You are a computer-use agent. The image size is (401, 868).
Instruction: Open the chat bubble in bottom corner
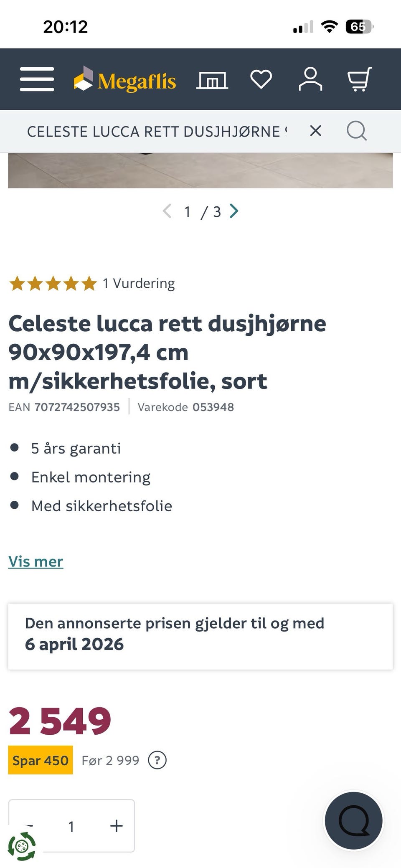click(x=354, y=820)
